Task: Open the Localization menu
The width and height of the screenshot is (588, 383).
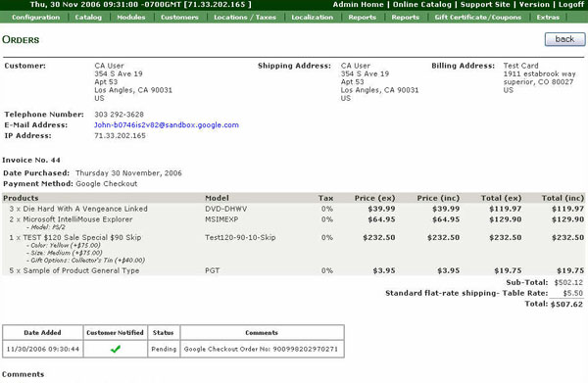Action: pos(312,18)
